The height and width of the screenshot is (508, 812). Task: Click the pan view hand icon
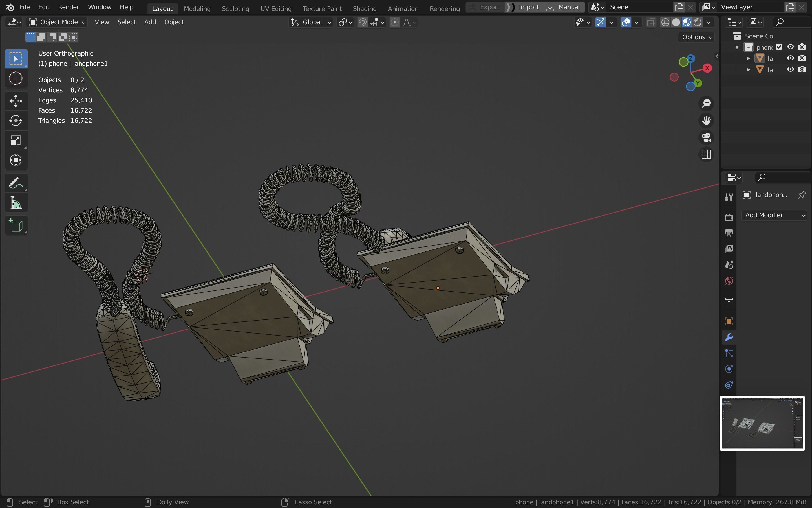click(x=706, y=120)
